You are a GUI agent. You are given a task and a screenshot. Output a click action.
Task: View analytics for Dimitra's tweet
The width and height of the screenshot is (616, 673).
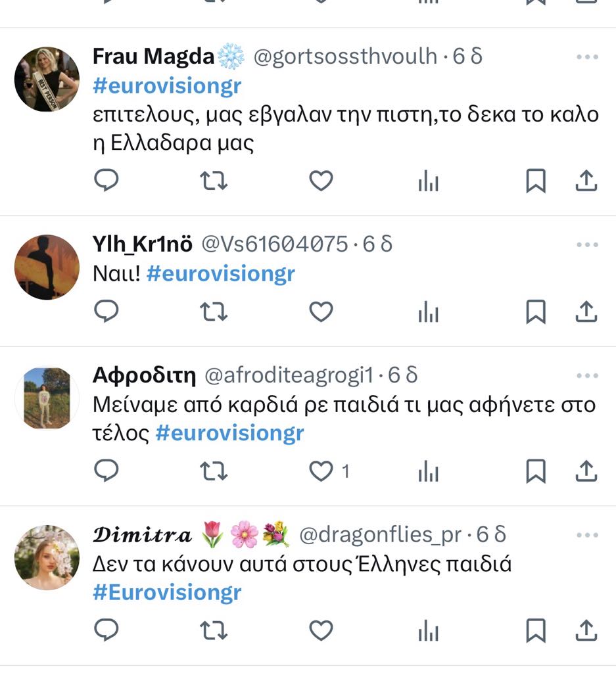tap(428, 631)
